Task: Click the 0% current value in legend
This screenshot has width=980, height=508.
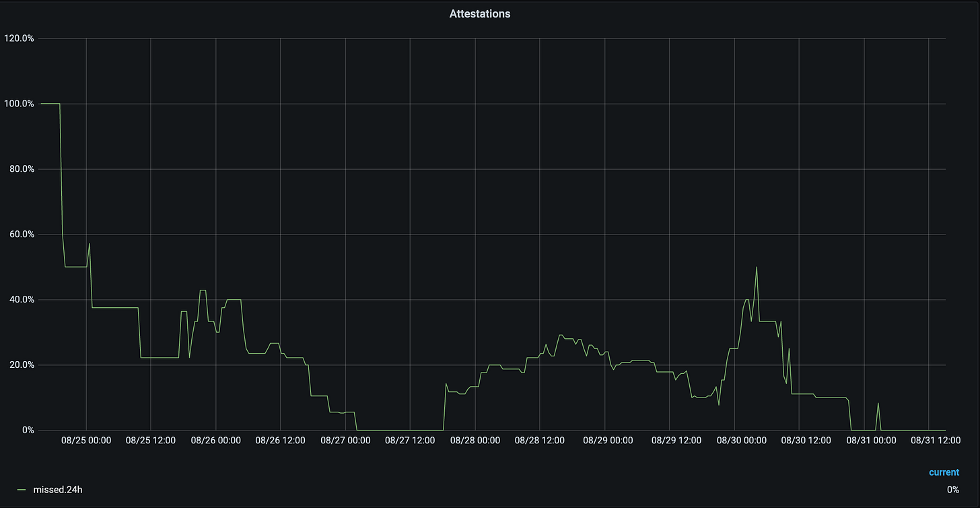Action: click(x=952, y=490)
